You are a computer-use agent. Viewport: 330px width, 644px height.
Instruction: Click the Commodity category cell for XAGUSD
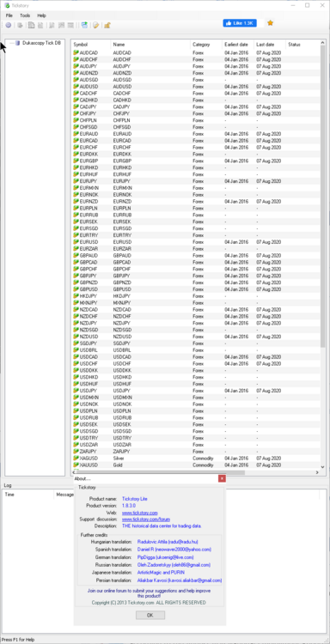(203, 458)
